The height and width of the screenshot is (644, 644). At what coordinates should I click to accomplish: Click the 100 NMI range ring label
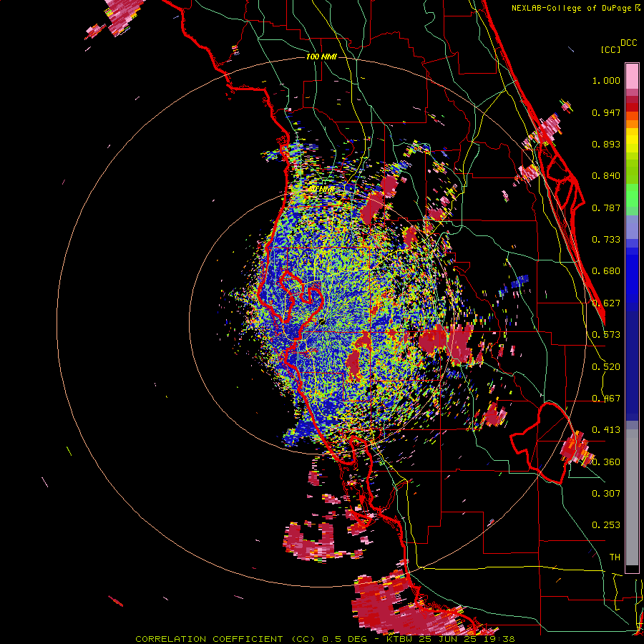[x=321, y=57]
